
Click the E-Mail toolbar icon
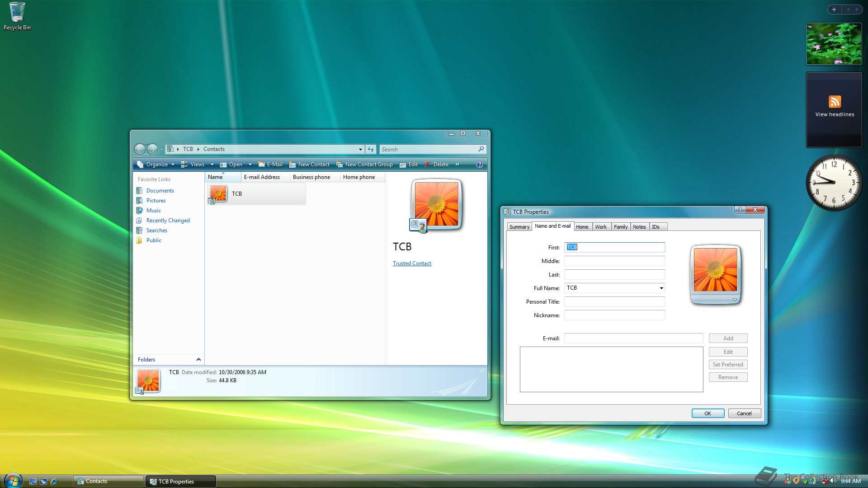click(x=261, y=164)
